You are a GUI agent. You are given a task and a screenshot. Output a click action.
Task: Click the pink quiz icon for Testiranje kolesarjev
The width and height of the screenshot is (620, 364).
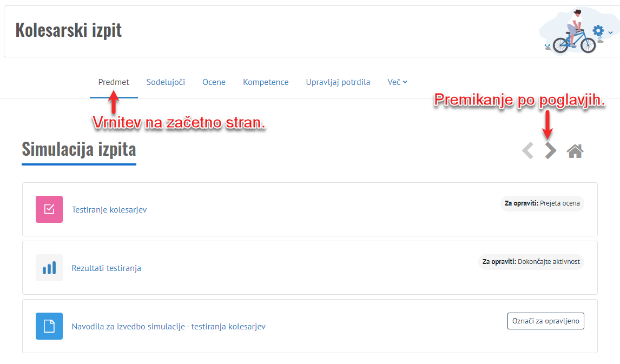tap(49, 209)
